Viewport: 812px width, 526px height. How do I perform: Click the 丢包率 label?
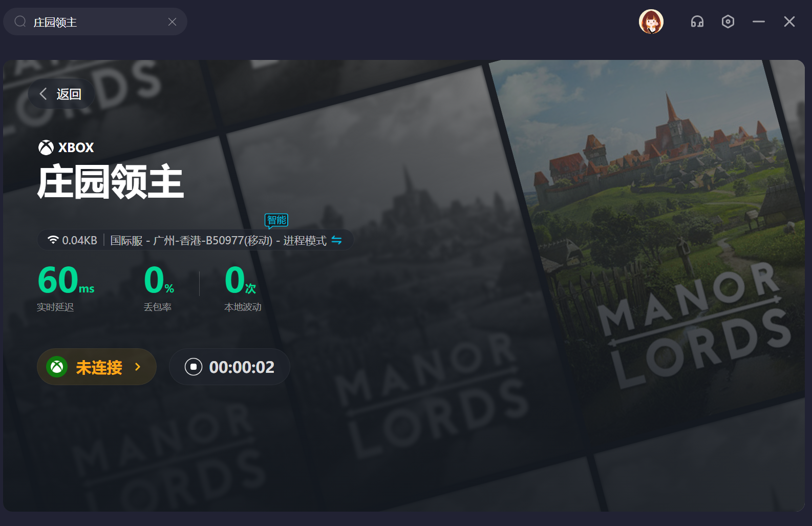pos(158,307)
